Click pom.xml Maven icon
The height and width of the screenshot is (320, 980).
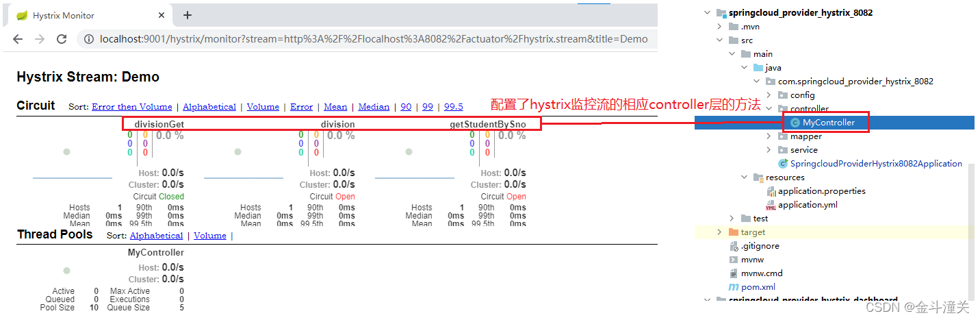point(734,287)
